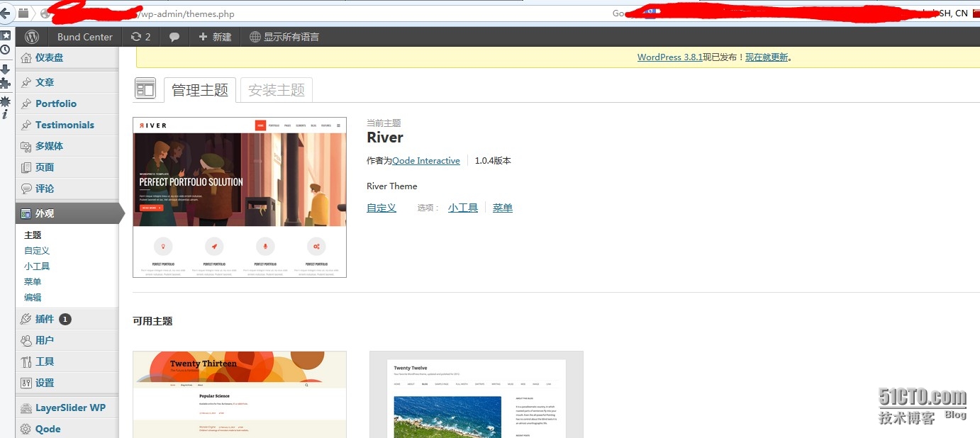Viewport: 980px width, 438px height.
Task: Click the media camera icon in sidebar
Action: (26, 146)
